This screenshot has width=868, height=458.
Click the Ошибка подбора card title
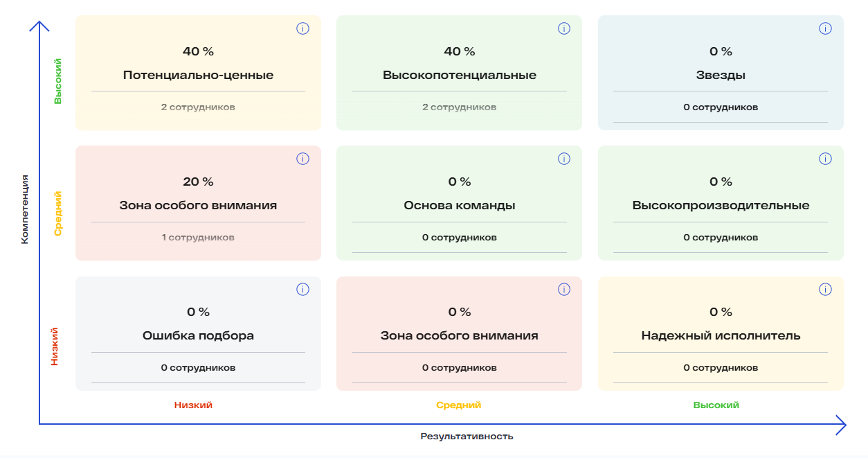198,335
